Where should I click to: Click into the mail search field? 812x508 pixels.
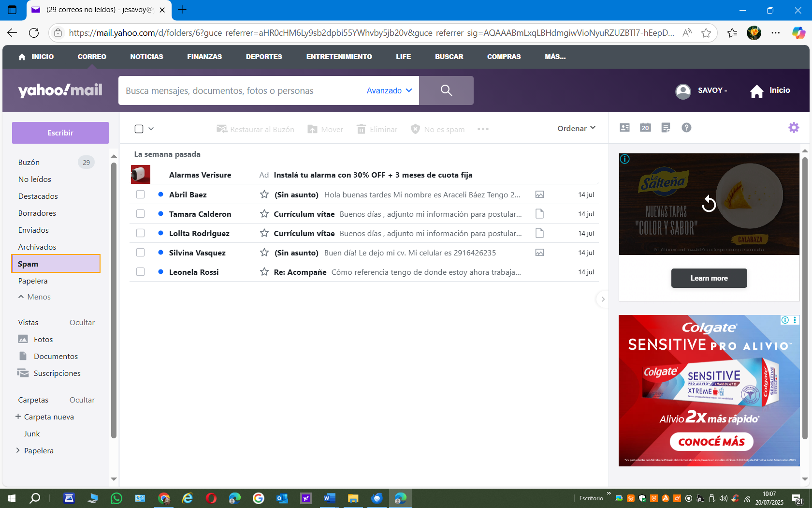242,90
